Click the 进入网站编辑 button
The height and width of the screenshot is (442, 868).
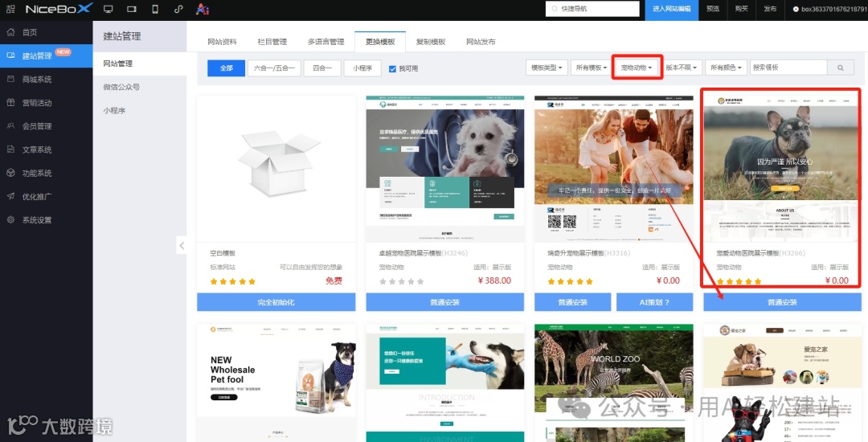click(671, 10)
